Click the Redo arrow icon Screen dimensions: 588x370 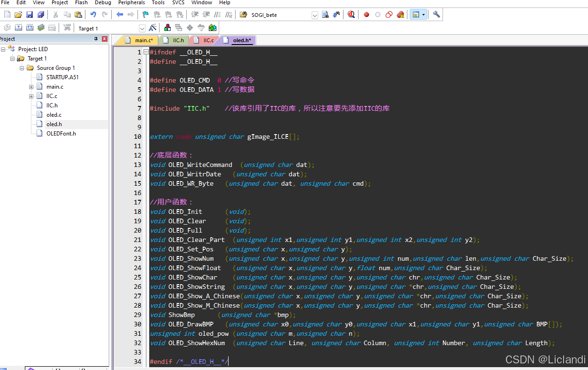pyautogui.click(x=105, y=15)
